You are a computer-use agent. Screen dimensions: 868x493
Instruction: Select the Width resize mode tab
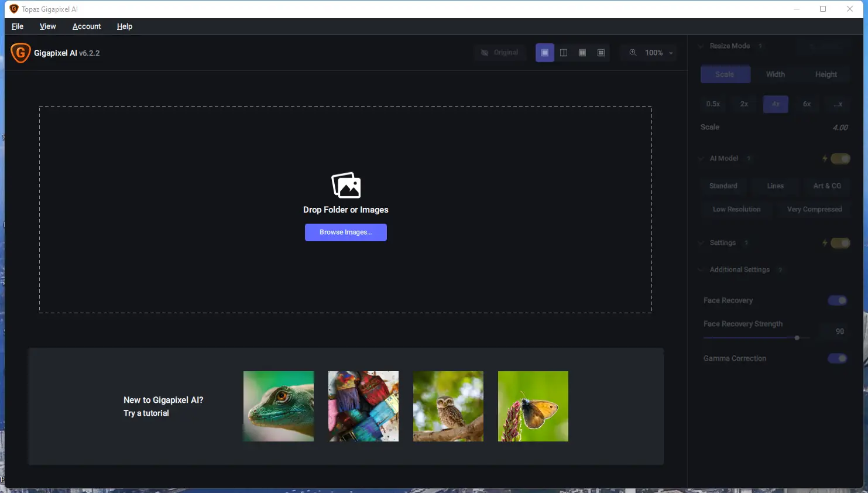point(776,74)
